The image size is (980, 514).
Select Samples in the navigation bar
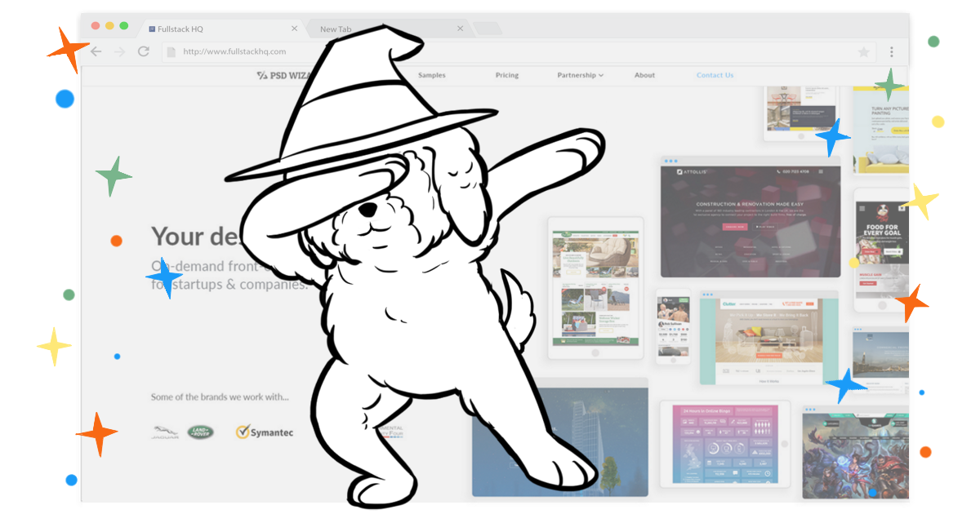click(x=431, y=74)
